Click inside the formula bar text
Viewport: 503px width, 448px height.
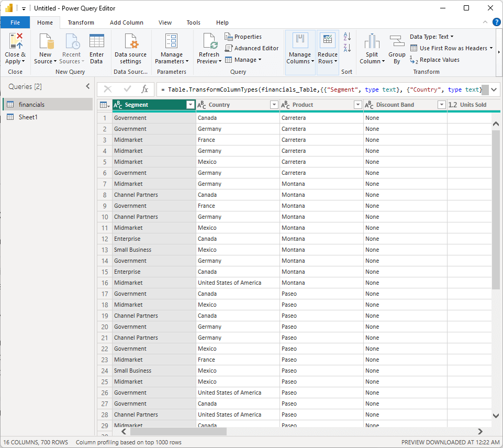click(321, 89)
